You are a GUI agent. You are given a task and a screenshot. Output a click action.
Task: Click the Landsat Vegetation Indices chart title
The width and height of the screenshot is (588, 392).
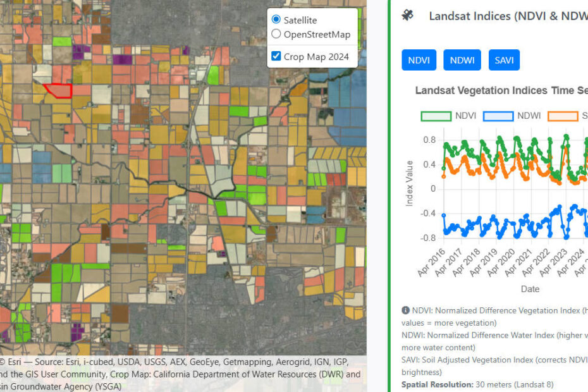[501, 90]
